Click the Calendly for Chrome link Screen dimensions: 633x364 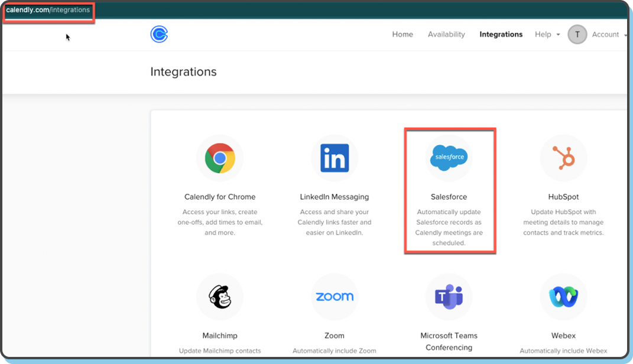(x=219, y=196)
